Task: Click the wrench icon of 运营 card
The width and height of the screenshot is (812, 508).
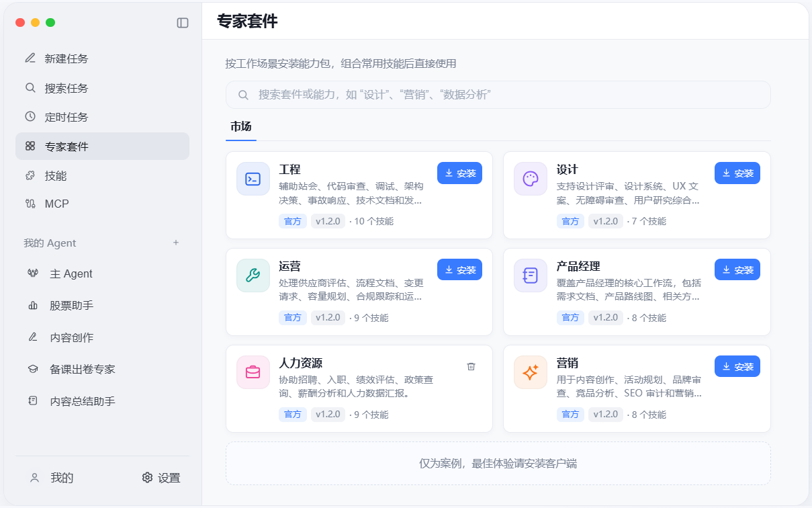Action: coord(253,276)
